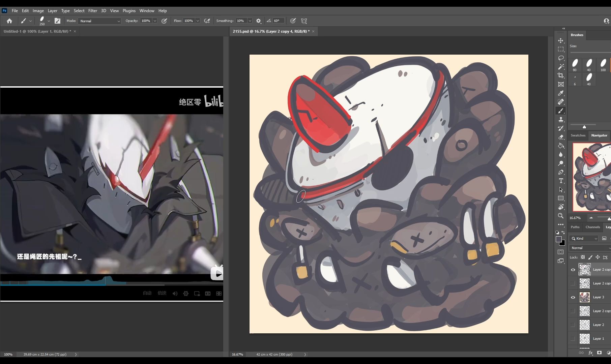Add a layer style with fx button
Viewport: 611px width, 364px height.
590,353
